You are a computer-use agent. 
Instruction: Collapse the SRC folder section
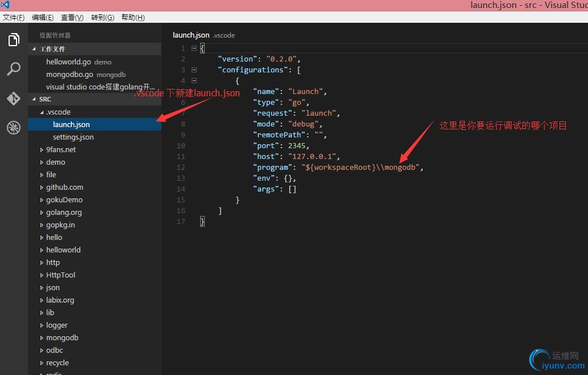pos(34,99)
